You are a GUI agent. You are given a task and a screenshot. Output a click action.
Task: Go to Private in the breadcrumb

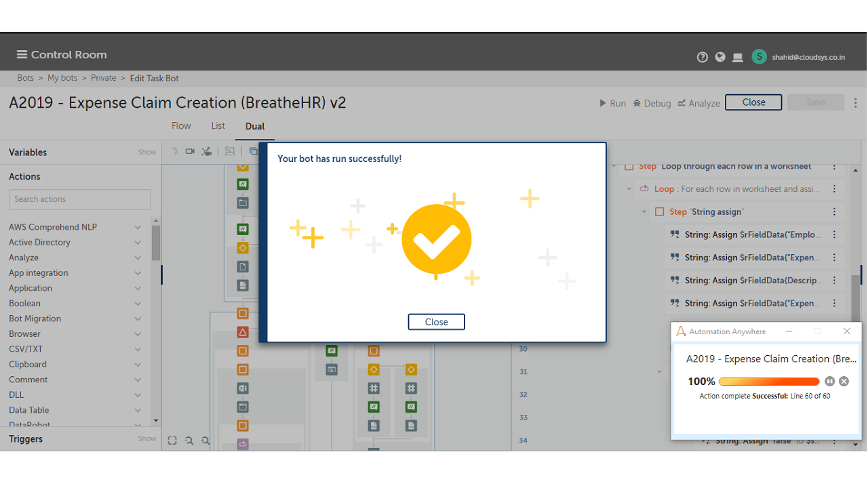(104, 78)
